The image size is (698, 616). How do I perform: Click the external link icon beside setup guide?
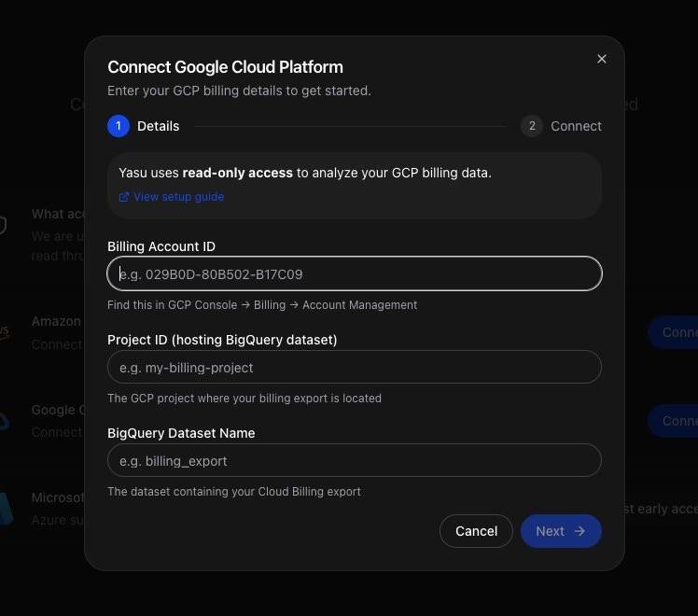pos(124,197)
